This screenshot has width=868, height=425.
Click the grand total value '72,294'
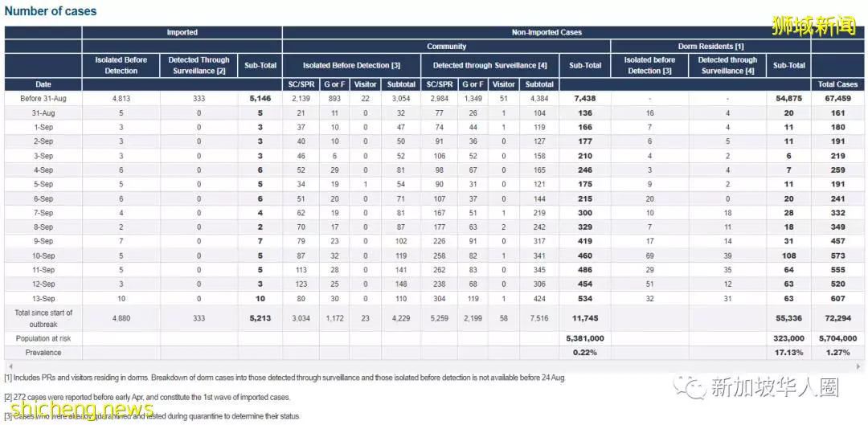(837, 319)
